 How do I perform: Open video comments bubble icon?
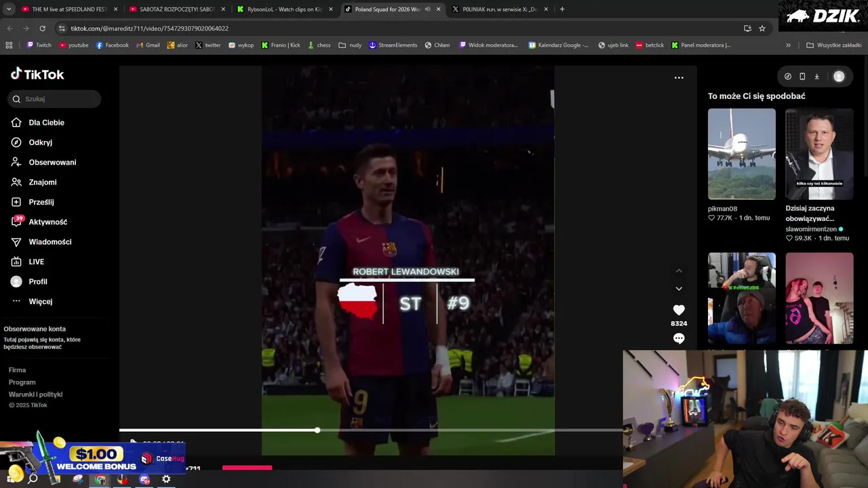point(679,338)
